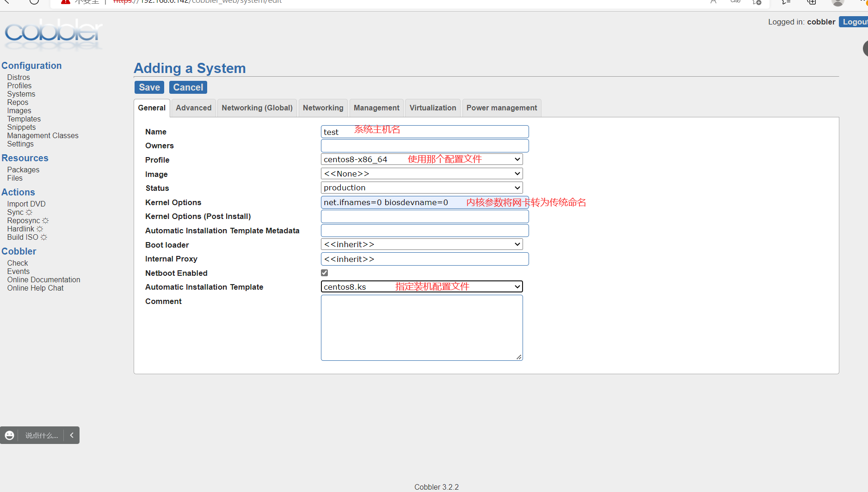The width and height of the screenshot is (868, 492).
Task: Switch to the Advanced tab
Action: point(194,108)
